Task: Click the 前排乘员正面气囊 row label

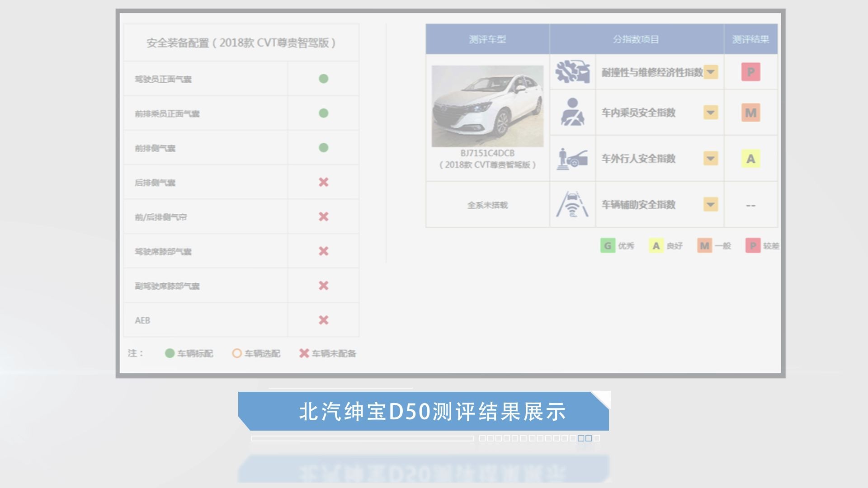Action: [x=167, y=113]
